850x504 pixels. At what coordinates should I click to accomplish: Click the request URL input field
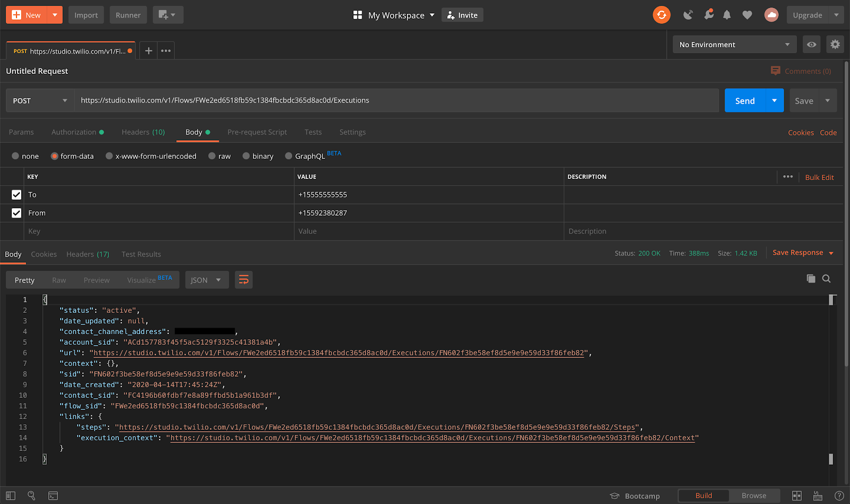[x=396, y=100]
